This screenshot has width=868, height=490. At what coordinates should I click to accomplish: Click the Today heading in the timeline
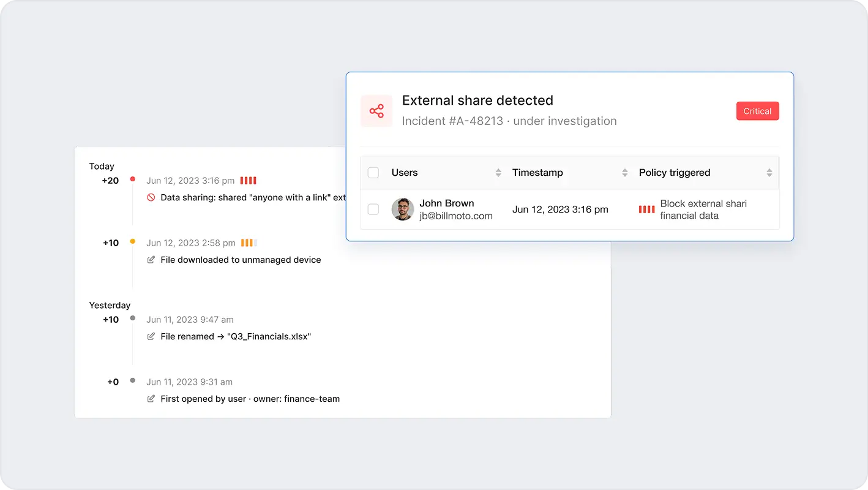[102, 166]
